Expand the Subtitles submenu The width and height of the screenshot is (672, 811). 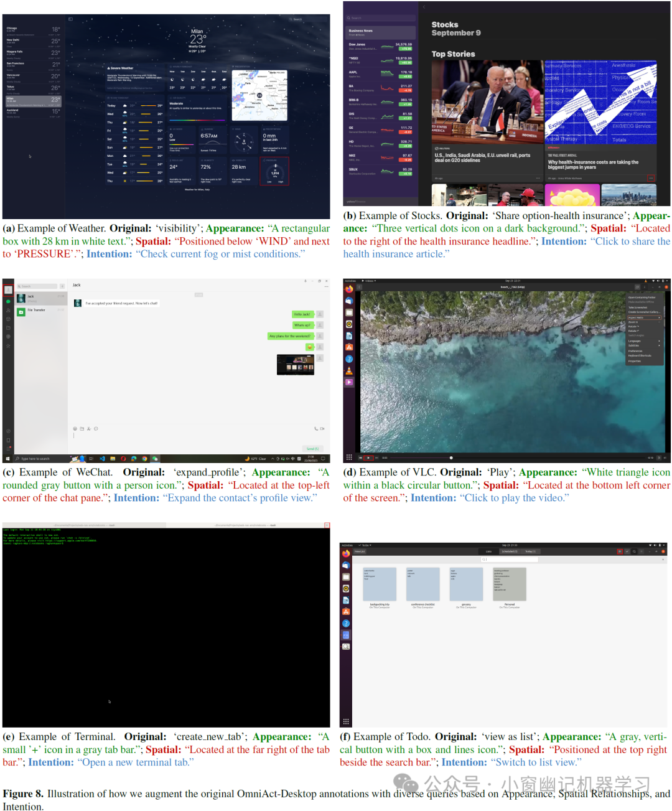point(644,345)
